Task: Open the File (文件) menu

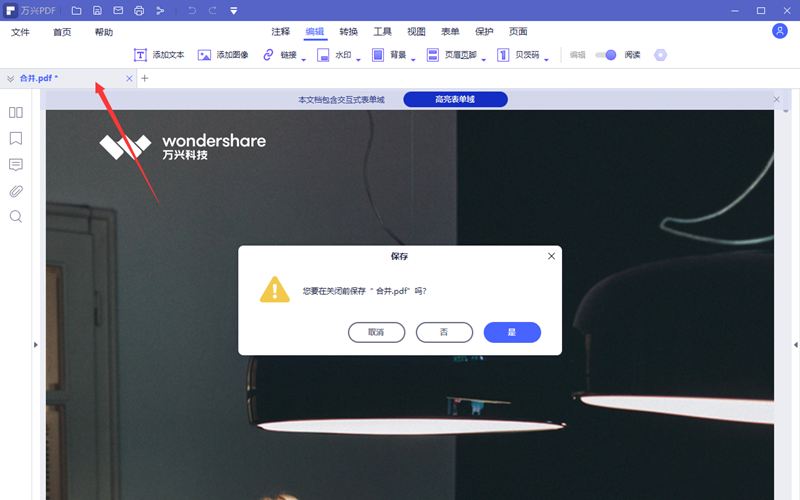Action: [x=21, y=32]
